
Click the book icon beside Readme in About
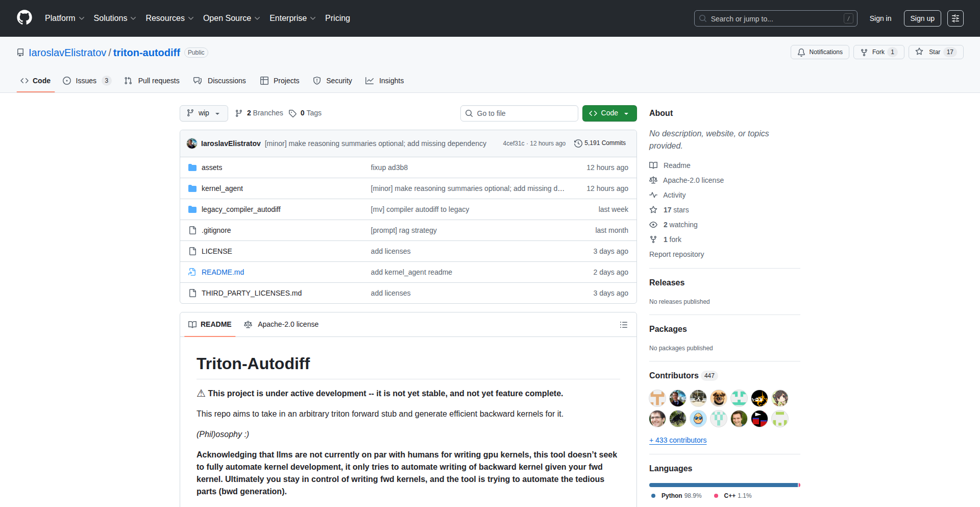[x=653, y=165]
